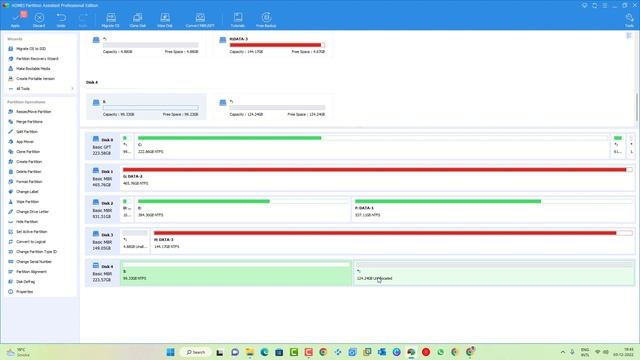The image size is (640, 360).
Task: Toggle view mode icon at top-right of list
Action: pos(629,36)
